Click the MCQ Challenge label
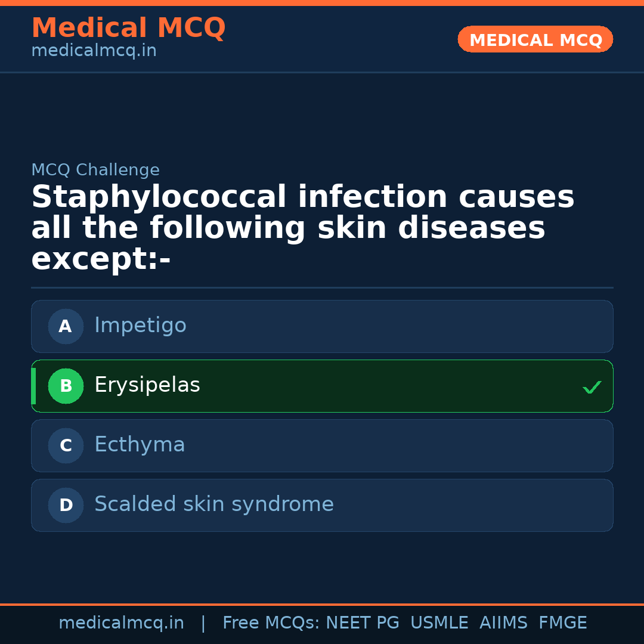This screenshot has height=644, width=644. click(x=95, y=170)
